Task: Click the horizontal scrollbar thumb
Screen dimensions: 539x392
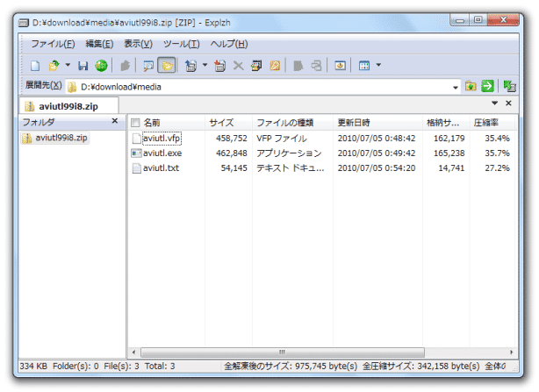Action: (283, 353)
